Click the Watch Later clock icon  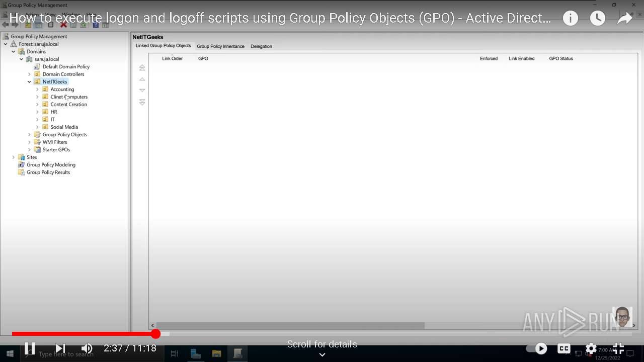tap(597, 19)
